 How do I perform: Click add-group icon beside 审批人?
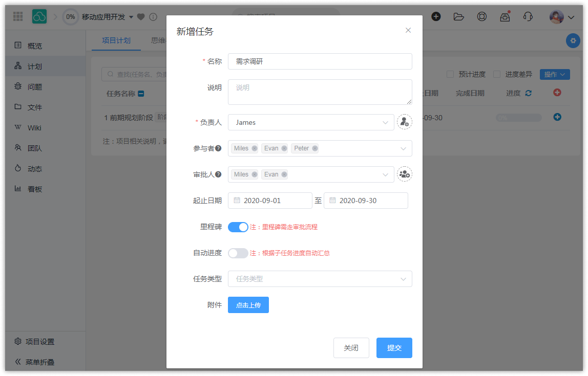[405, 174]
